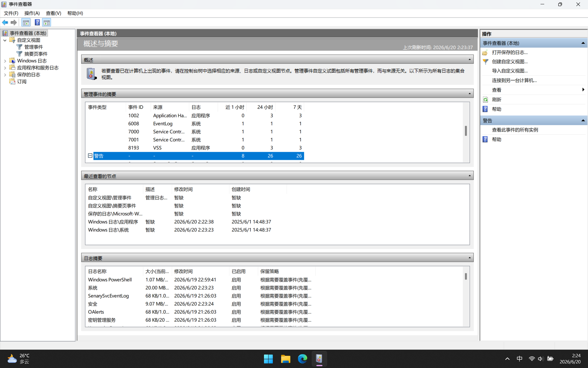
Task: Click the 管理事件的摘要 list scrollbar thumb
Action: point(466,131)
